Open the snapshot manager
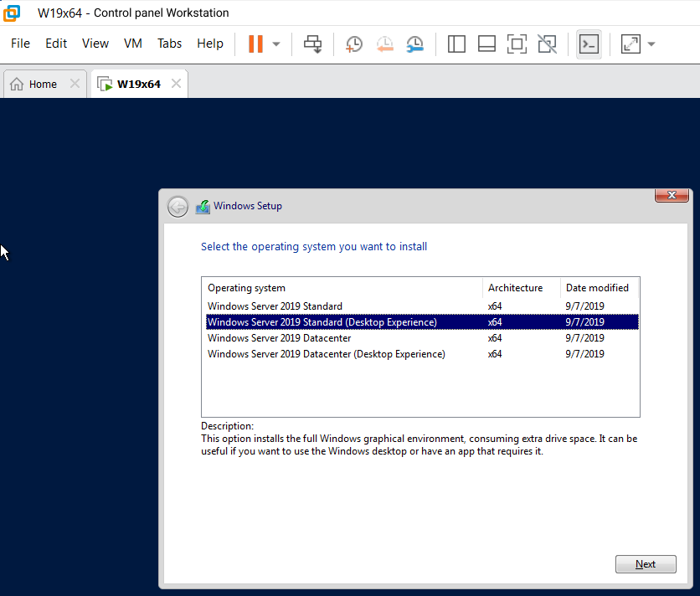 coord(414,44)
